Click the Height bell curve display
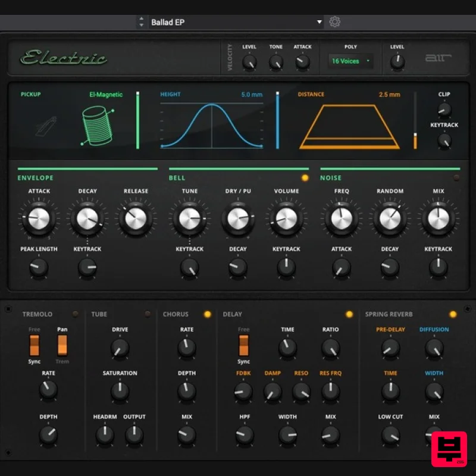The image size is (476, 476). coord(212,126)
